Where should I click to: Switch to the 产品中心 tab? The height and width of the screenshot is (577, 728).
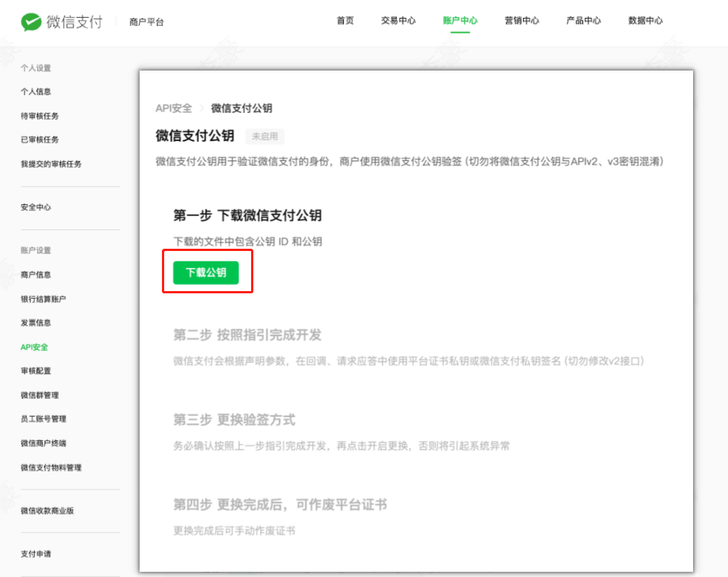pyautogui.click(x=584, y=21)
